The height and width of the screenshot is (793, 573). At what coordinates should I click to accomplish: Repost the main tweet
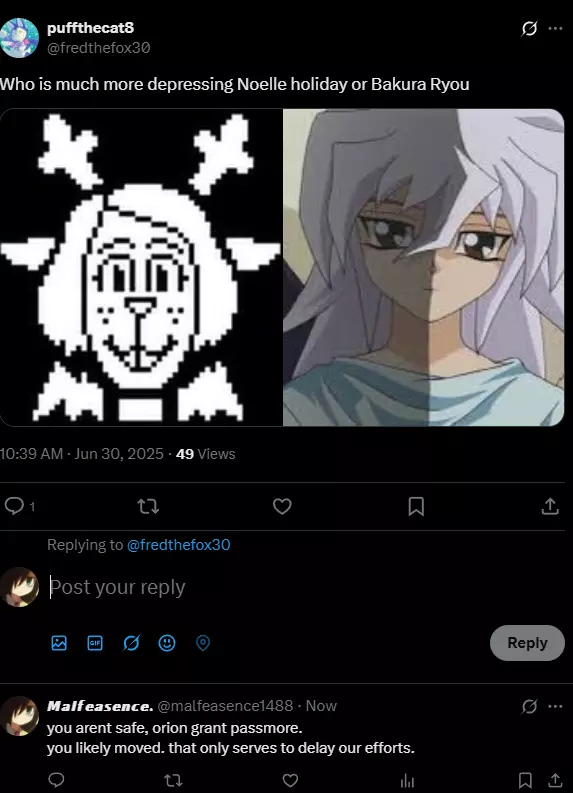tap(148, 506)
